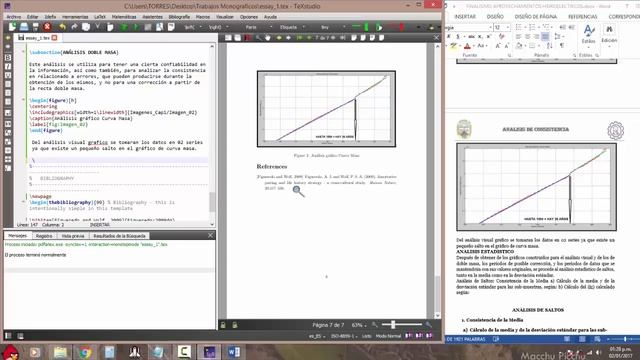Open the Vista previa tab in messages panel
The image size is (640, 360).
tap(73, 236)
